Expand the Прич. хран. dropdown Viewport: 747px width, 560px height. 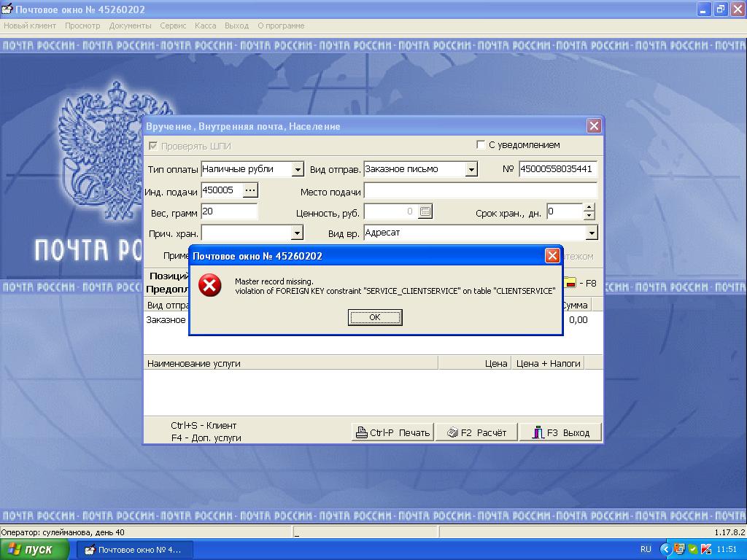pos(297,233)
